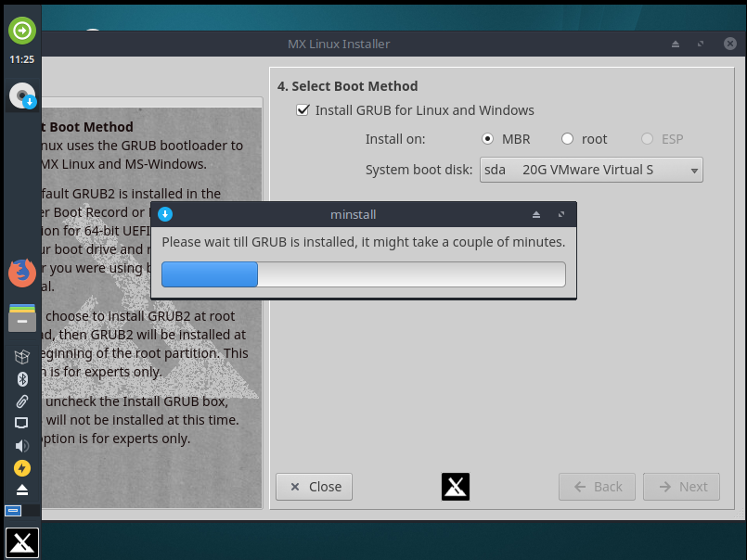The image size is (747, 560).
Task: Click the GRUB installation progress bar
Action: coord(363,274)
